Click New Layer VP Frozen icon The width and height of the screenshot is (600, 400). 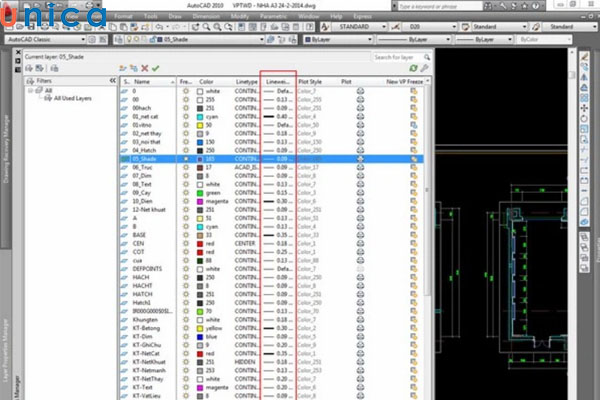(134, 69)
